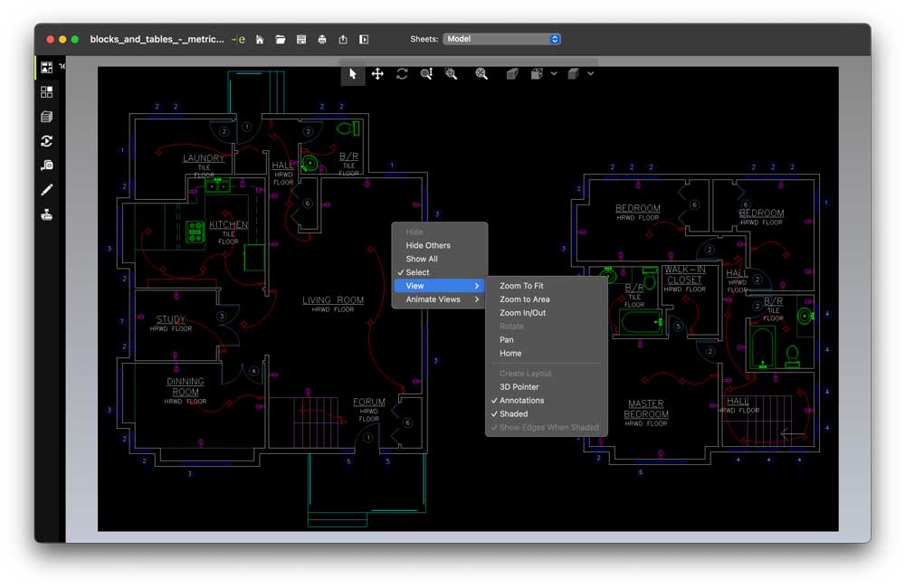Expand the visual style cube dropdown arrow
The image size is (905, 588).
click(590, 74)
